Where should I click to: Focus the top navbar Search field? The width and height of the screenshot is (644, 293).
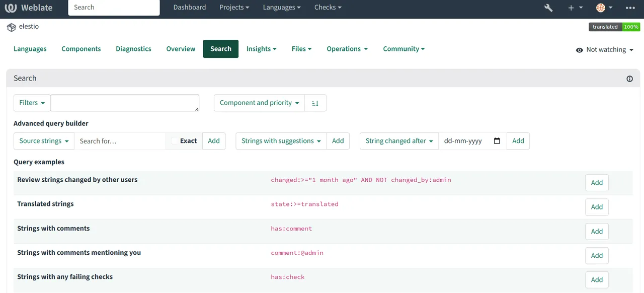click(x=114, y=8)
